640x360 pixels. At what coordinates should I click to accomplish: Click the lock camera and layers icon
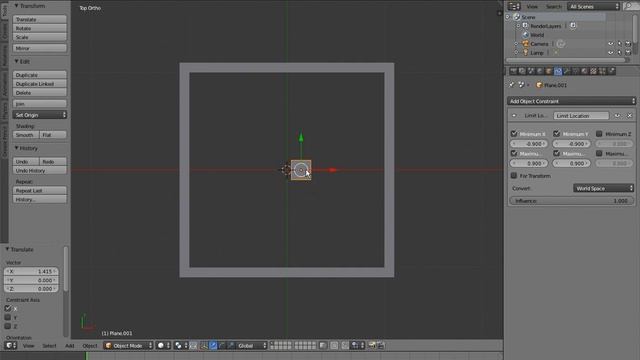tap(323, 345)
